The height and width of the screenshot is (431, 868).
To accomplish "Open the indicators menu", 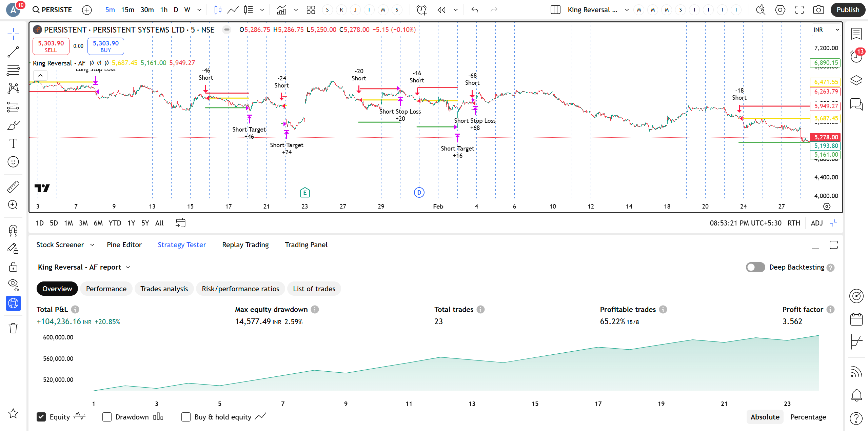I will pos(281,10).
